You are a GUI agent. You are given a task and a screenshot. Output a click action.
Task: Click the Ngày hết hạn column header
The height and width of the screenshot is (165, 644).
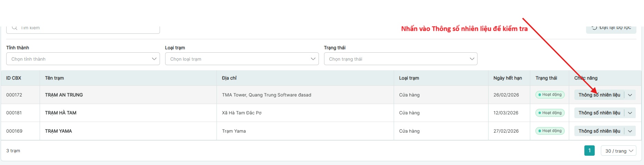[507, 78]
